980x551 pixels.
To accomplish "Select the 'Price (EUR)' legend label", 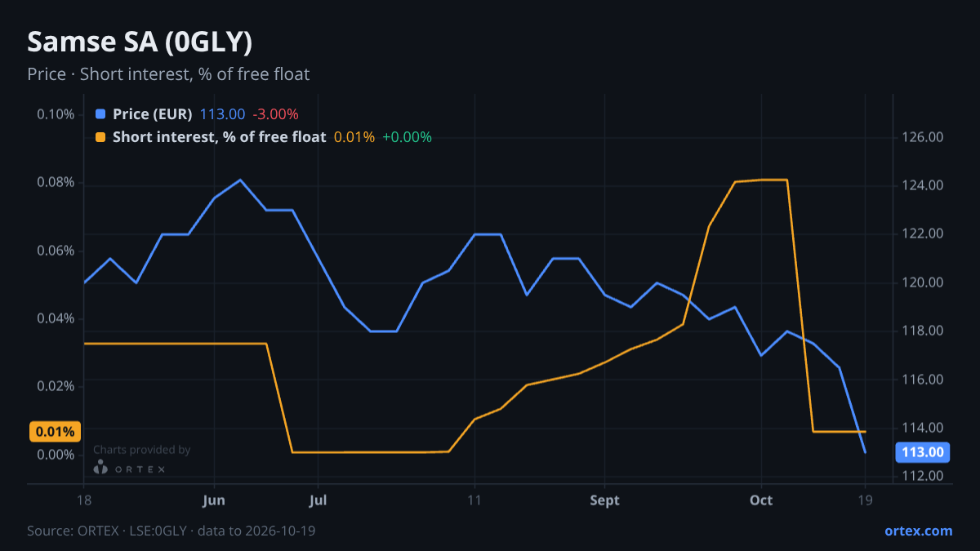I will point(153,114).
